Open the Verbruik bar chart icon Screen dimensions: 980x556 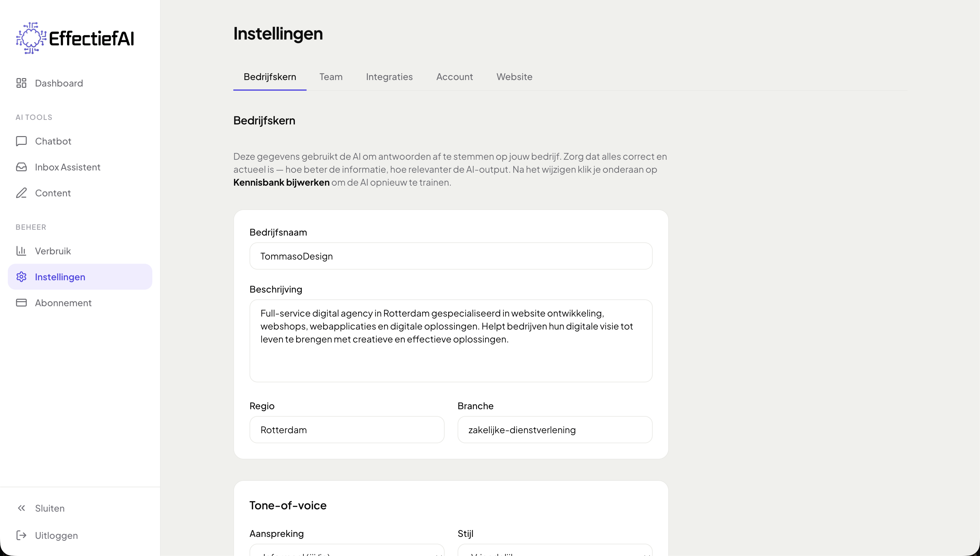click(21, 251)
